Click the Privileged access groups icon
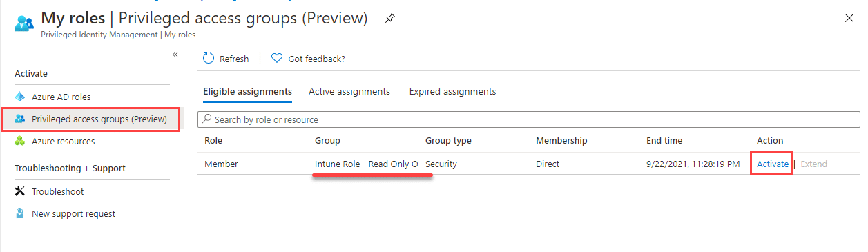Screen dimensions: 868x252 [20, 119]
